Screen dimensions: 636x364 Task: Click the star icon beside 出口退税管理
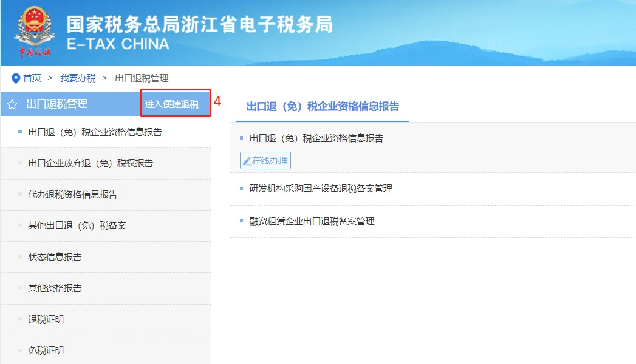pos(12,104)
